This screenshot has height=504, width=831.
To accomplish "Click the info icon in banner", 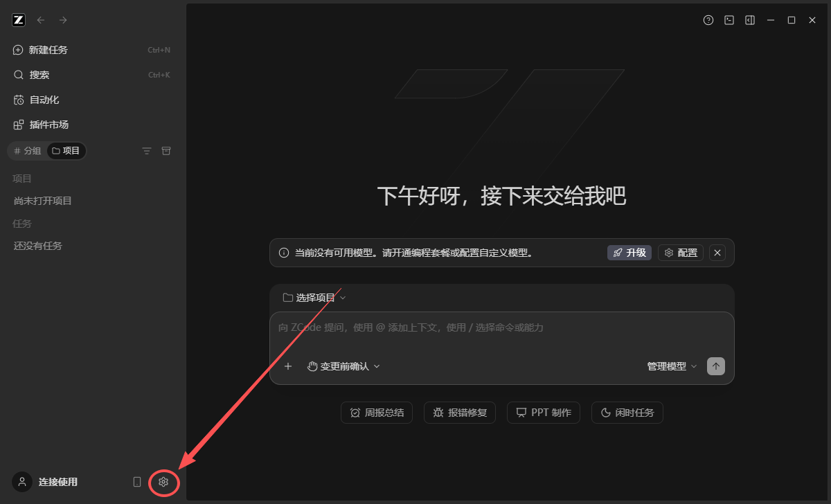I will [x=284, y=253].
